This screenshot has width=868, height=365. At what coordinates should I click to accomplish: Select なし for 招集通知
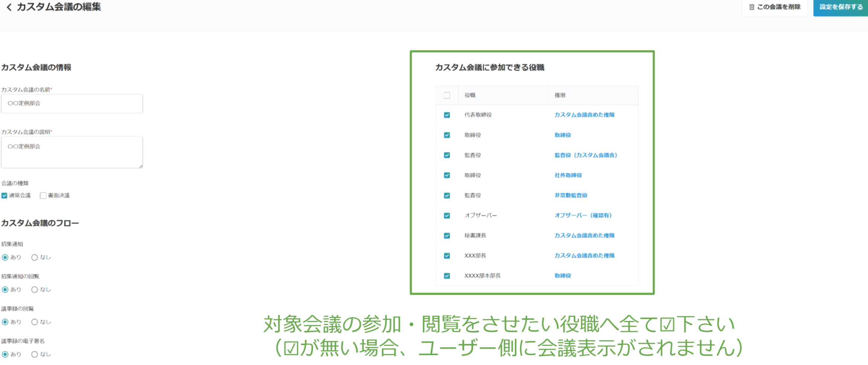pos(35,257)
